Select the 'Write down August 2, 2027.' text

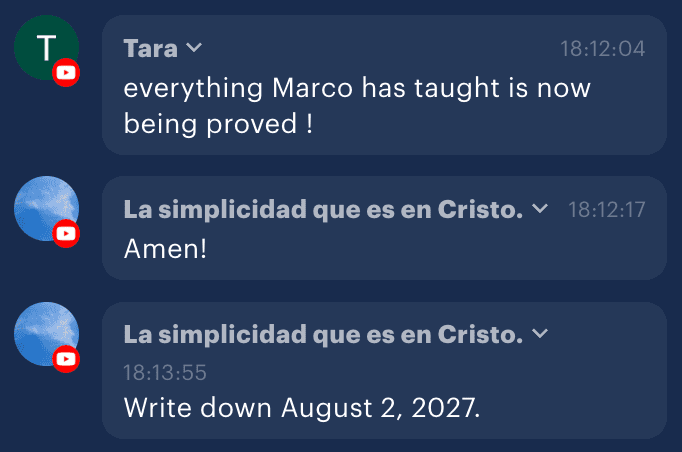coord(302,408)
